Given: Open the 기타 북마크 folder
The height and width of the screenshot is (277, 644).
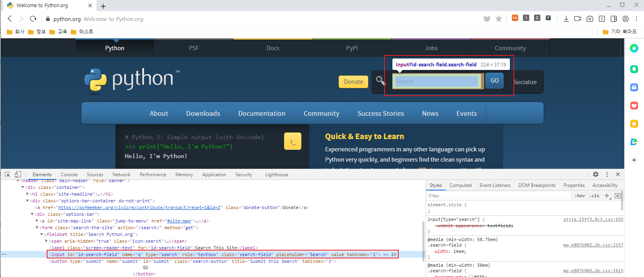Looking at the screenshot, I should point(619,32).
